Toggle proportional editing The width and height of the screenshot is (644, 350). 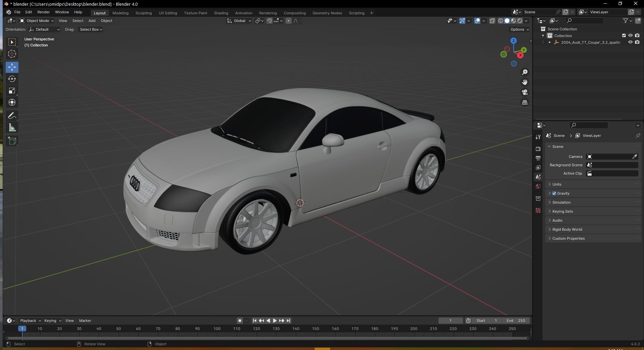(289, 21)
